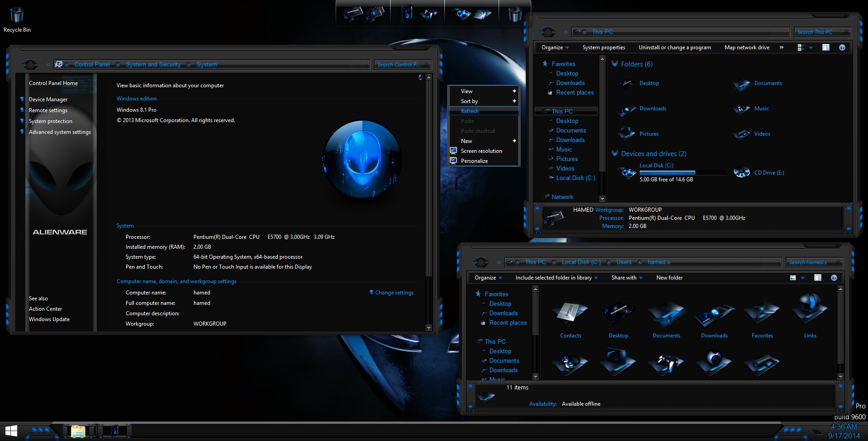Open File Explorer from the taskbar
This screenshot has height=441, width=868.
78,431
